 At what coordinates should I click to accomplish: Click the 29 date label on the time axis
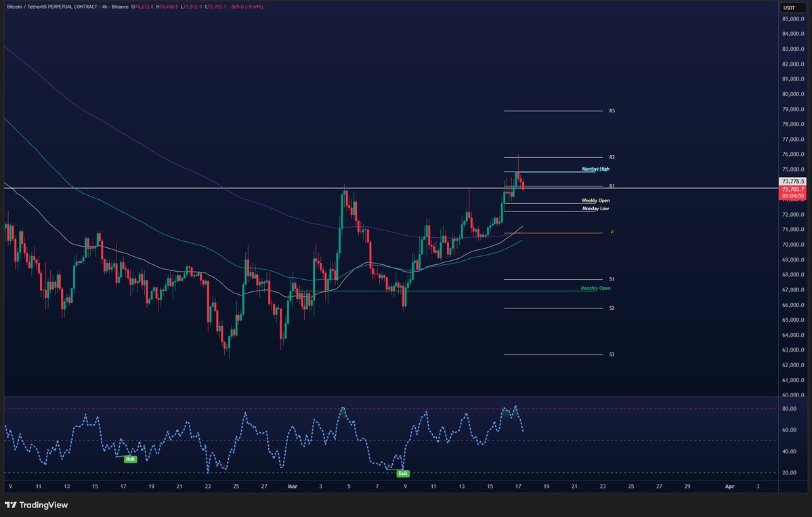(687, 487)
